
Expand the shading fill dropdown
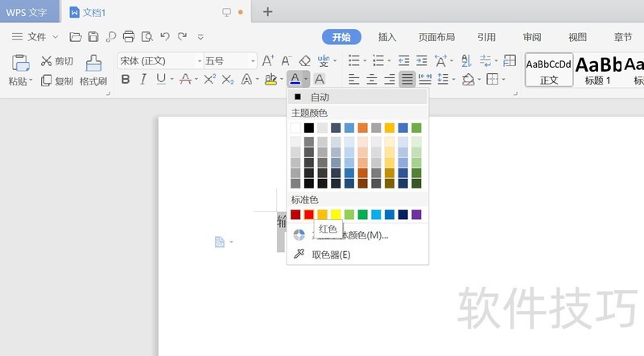point(479,79)
